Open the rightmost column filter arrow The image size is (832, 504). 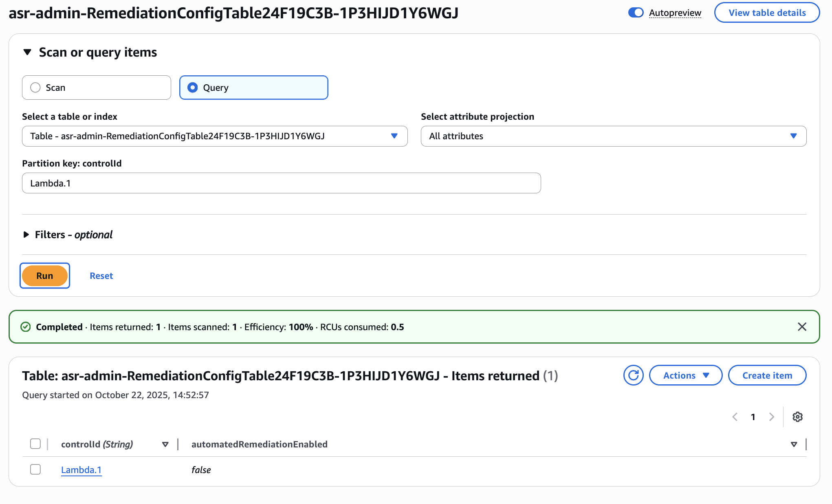click(x=793, y=444)
